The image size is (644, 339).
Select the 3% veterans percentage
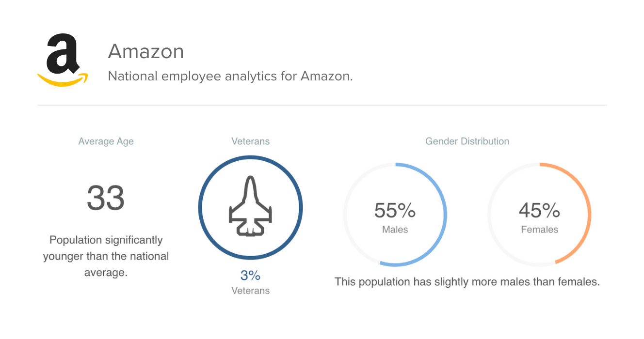[250, 276]
